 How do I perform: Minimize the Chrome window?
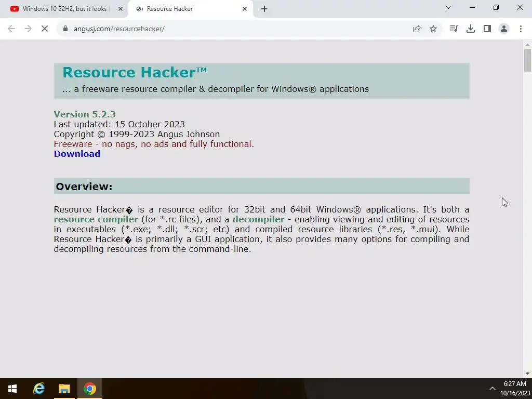[x=472, y=7]
